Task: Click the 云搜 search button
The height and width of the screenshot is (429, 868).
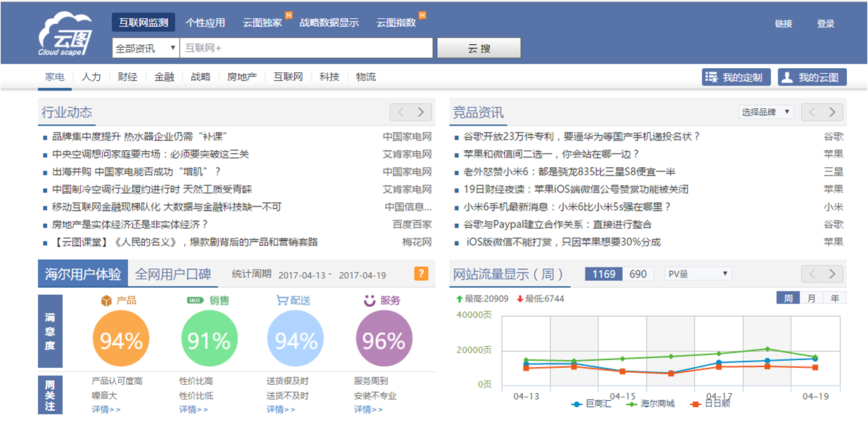Action: [x=479, y=48]
